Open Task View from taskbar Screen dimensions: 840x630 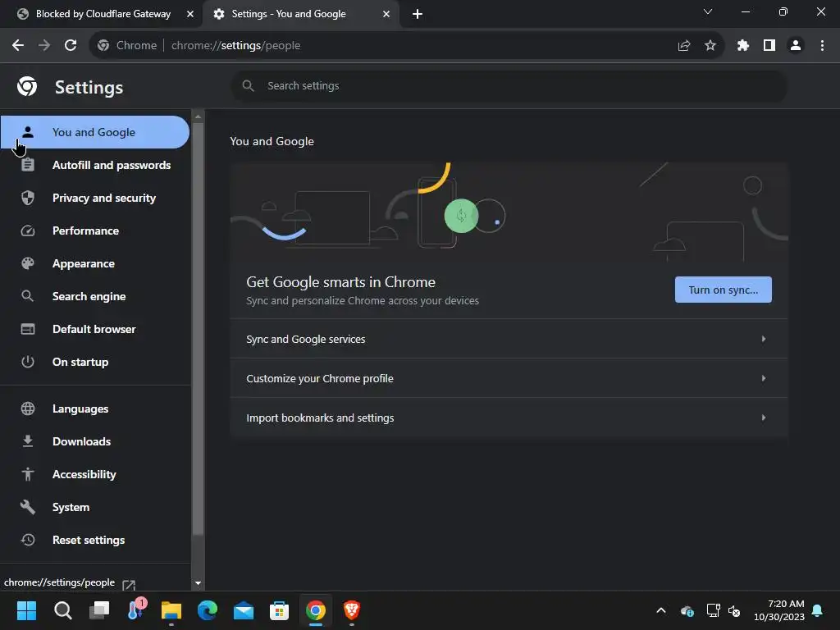[99, 610]
